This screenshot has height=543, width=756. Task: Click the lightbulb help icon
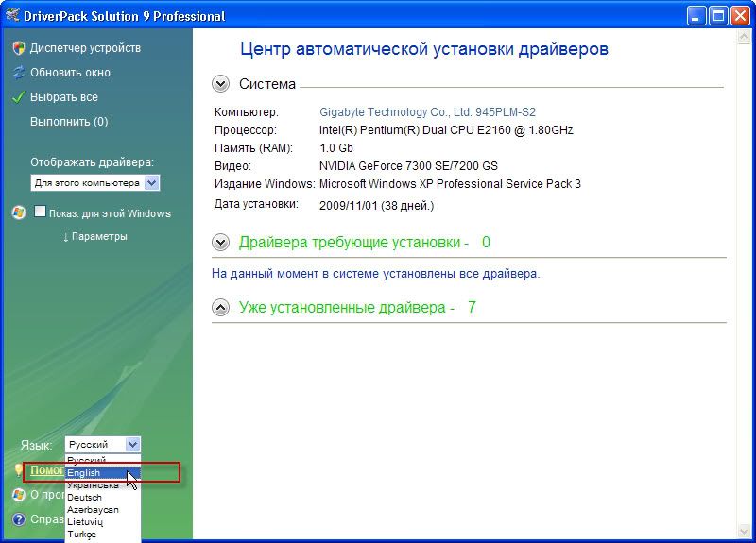pos(18,470)
